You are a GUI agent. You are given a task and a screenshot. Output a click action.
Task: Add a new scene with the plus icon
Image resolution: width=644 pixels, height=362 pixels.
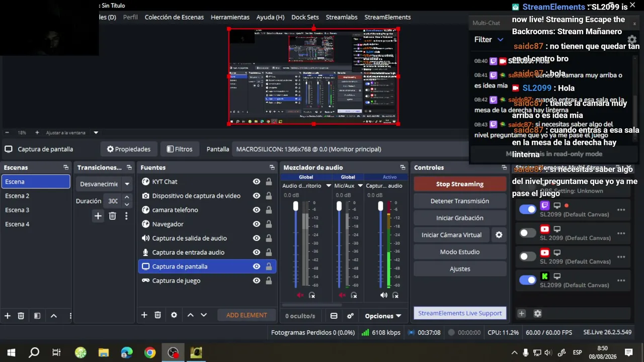click(8, 316)
